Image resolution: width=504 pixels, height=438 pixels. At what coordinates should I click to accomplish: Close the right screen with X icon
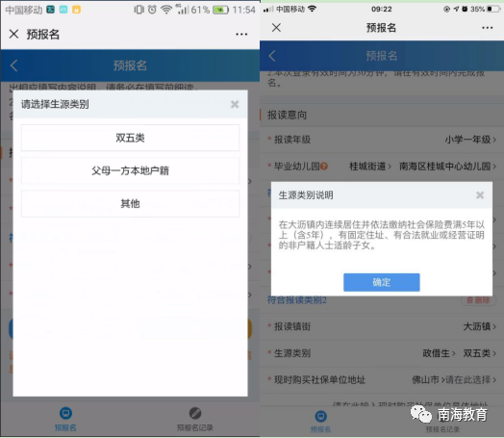click(x=276, y=28)
